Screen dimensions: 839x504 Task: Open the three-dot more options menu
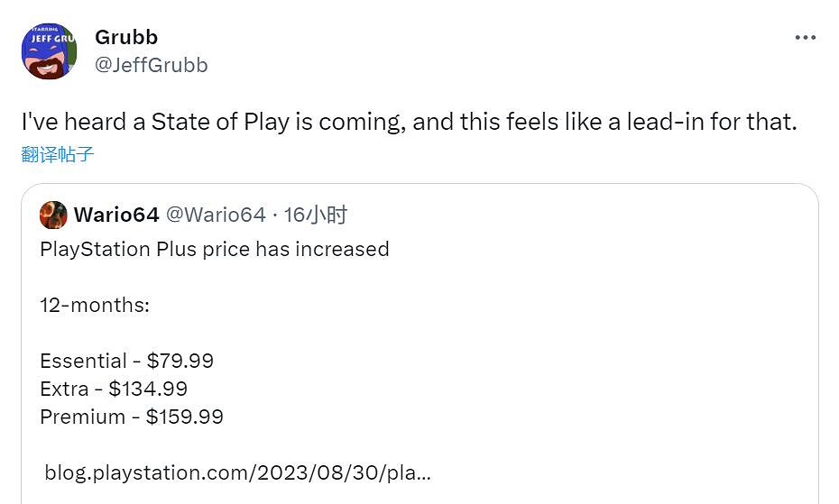(x=805, y=38)
